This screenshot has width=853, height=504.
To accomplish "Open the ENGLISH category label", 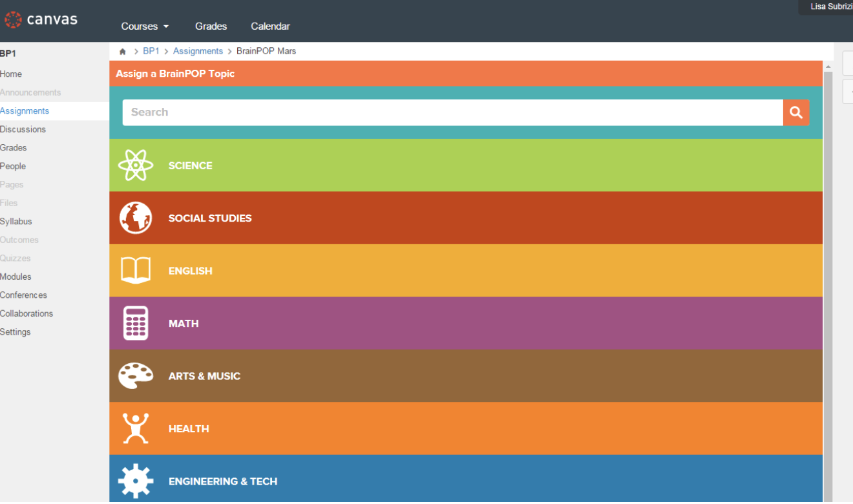I will pyautogui.click(x=190, y=271).
